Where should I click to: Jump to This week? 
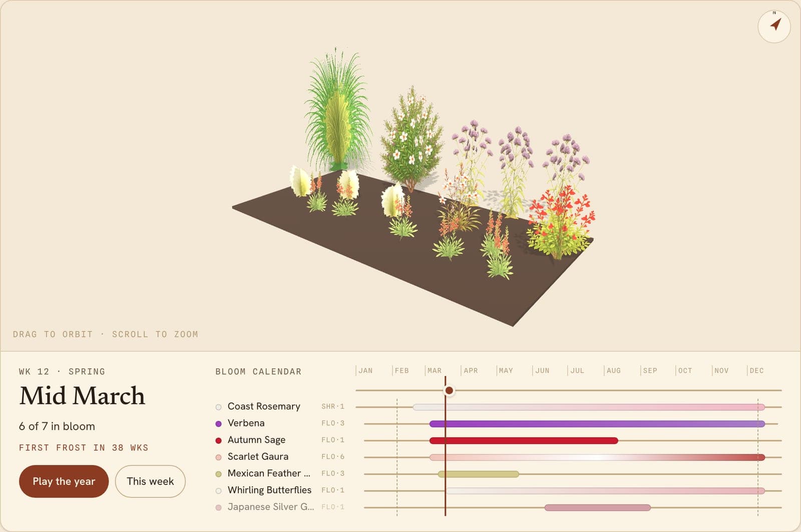click(x=150, y=481)
